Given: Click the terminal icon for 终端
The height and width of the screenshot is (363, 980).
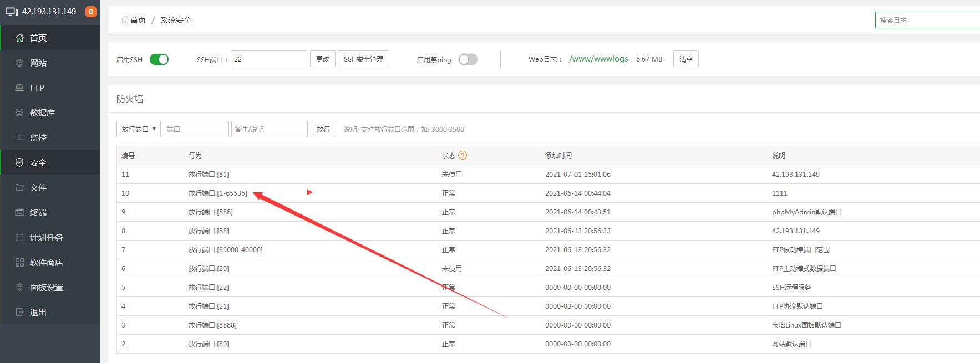Looking at the screenshot, I should click(19, 212).
